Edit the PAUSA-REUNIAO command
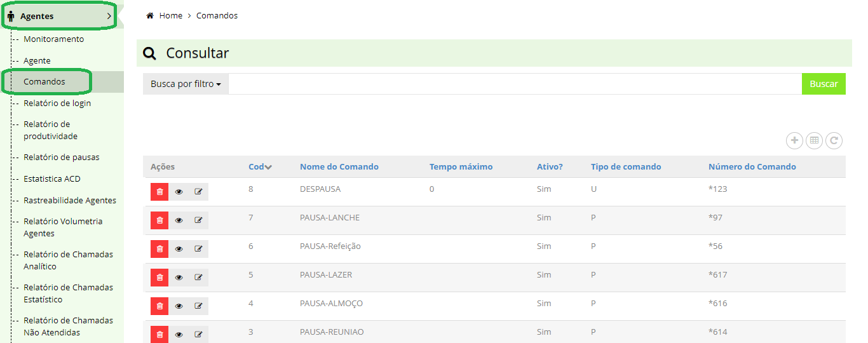 coord(198,334)
